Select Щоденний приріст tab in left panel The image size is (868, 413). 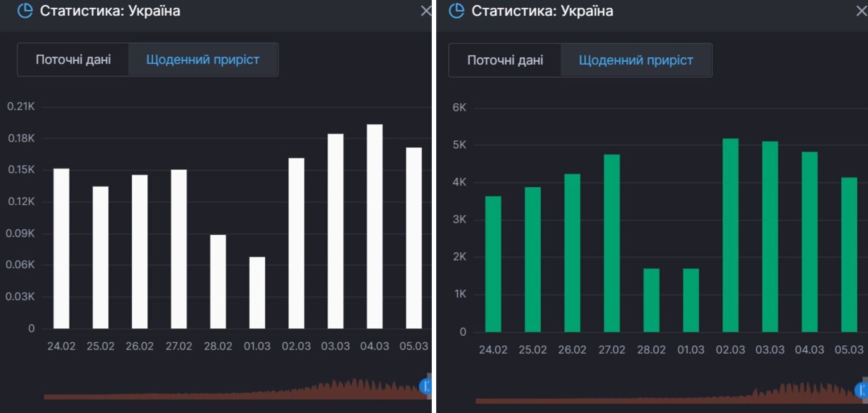[203, 59]
